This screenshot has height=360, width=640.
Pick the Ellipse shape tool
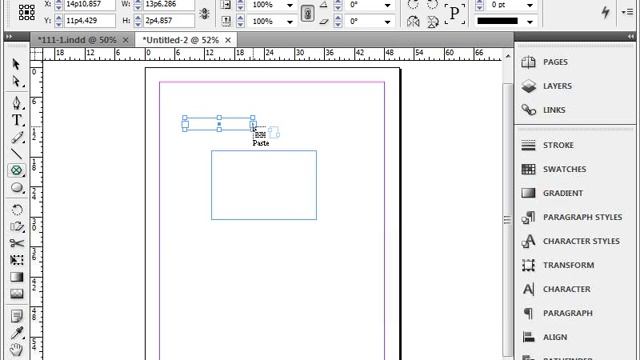[x=16, y=188]
